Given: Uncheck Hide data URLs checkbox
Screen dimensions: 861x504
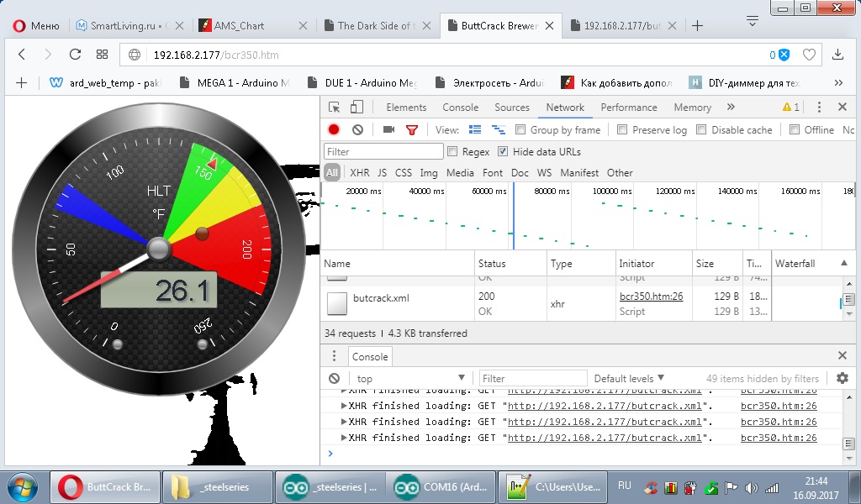Looking at the screenshot, I should (x=503, y=152).
